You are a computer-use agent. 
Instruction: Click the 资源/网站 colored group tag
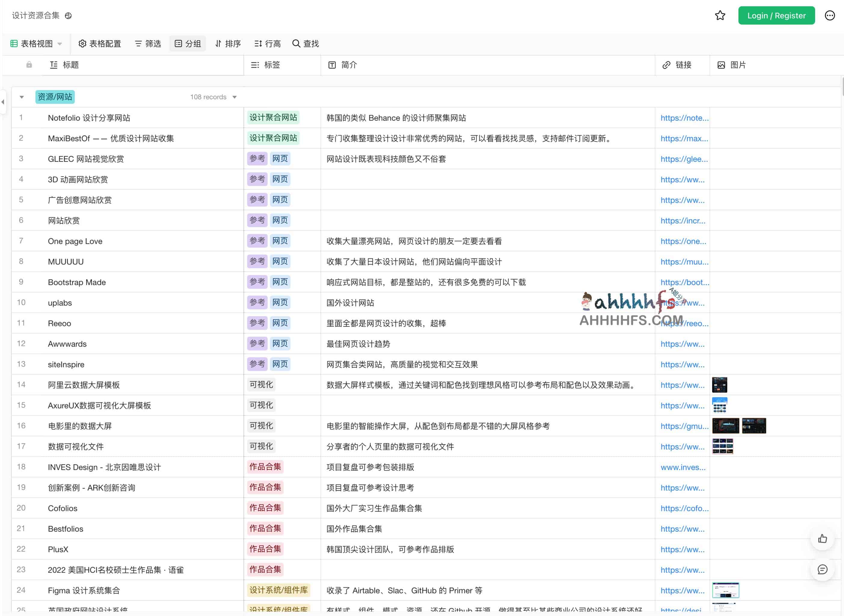(x=55, y=97)
